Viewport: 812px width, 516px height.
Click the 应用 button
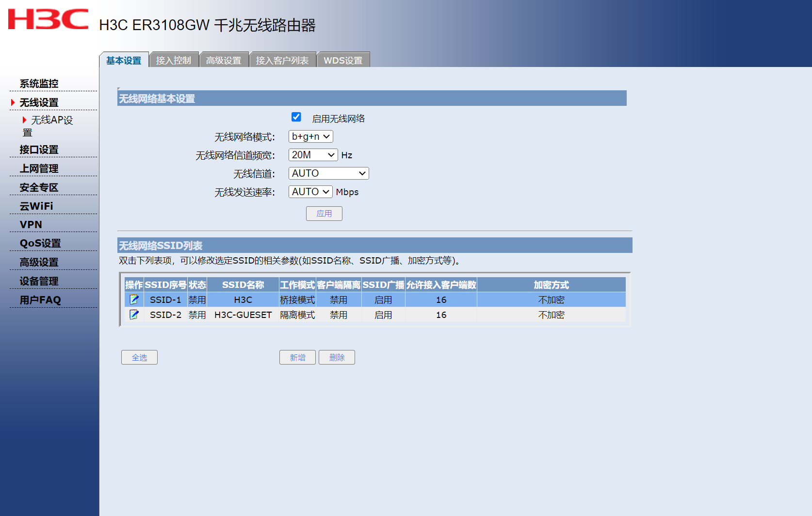click(x=324, y=214)
